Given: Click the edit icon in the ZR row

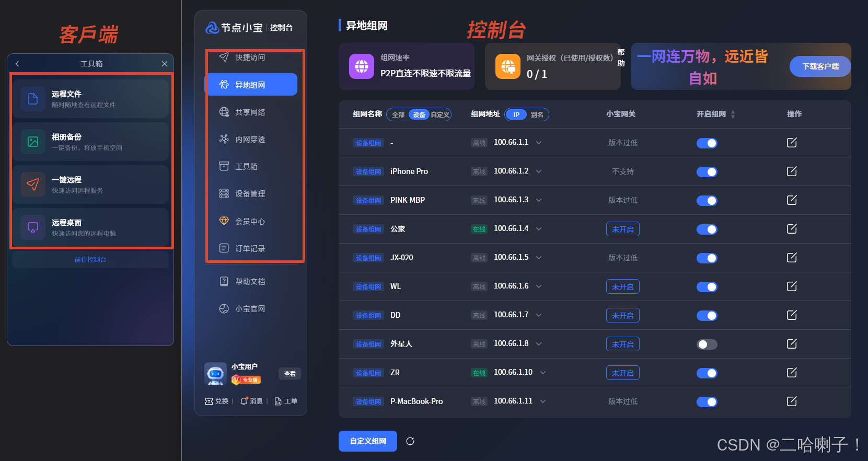Looking at the screenshot, I should 792,373.
